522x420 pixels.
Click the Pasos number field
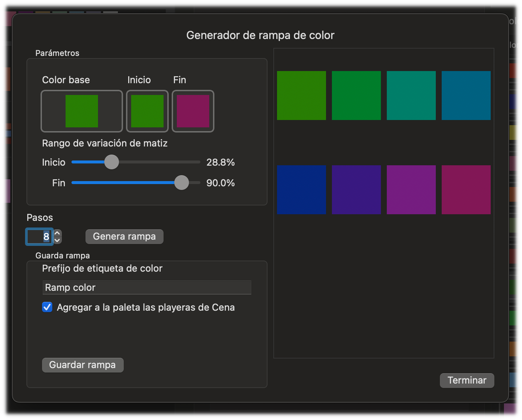click(x=40, y=237)
